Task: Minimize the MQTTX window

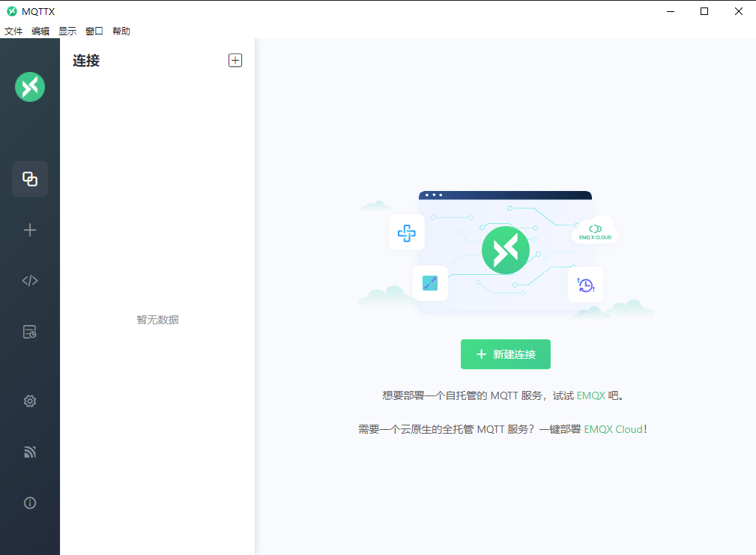Action: tap(670, 11)
